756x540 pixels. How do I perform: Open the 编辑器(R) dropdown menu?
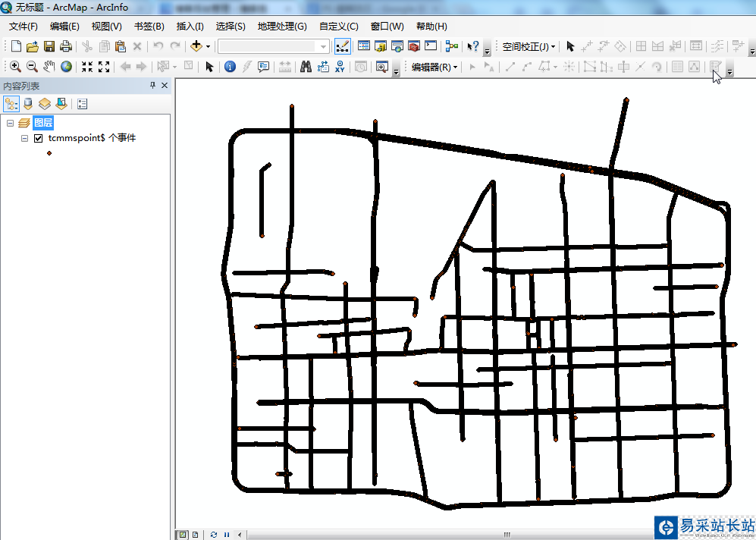(434, 67)
